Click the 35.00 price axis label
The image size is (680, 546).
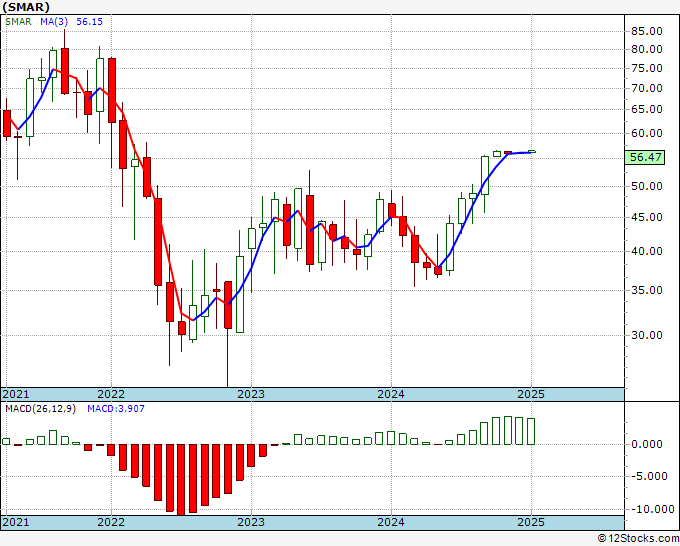tap(647, 290)
